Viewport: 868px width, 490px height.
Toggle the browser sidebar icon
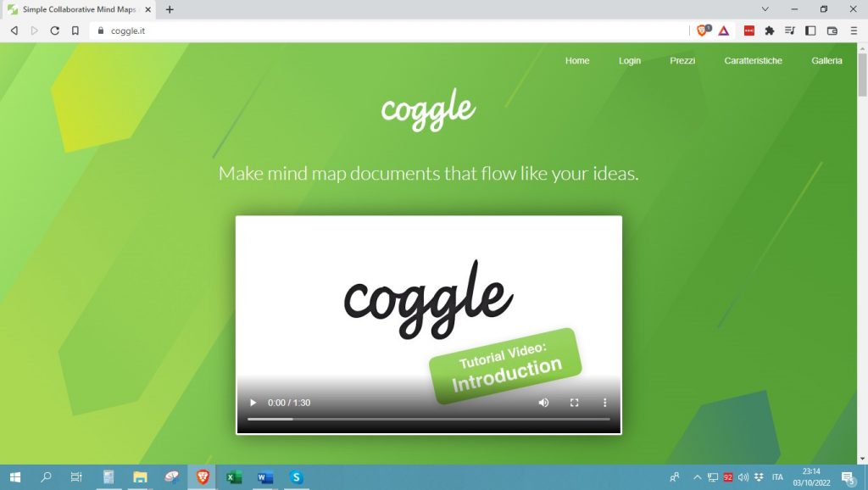[x=810, y=31]
